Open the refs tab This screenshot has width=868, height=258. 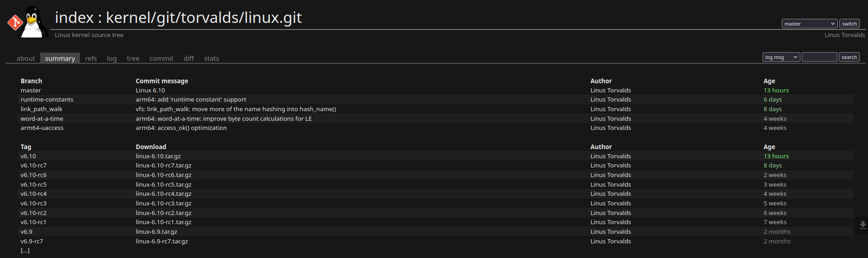[x=91, y=59]
